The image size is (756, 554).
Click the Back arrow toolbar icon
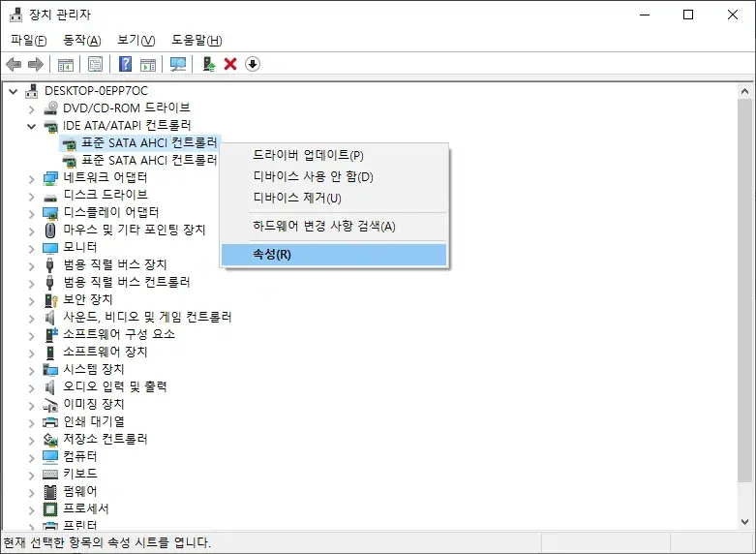click(14, 64)
